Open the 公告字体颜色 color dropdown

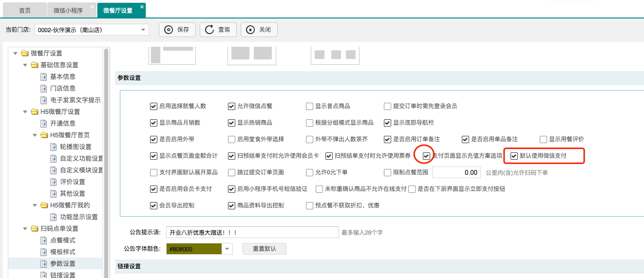227,249
